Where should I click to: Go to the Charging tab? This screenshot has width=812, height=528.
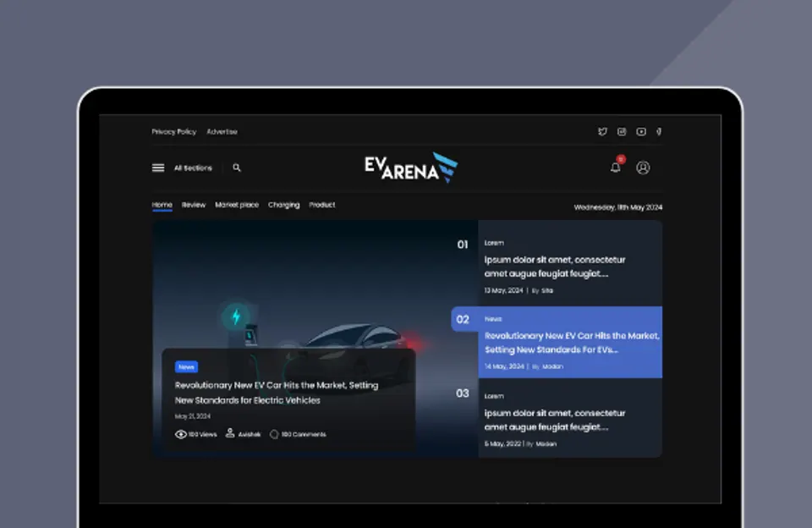pyautogui.click(x=284, y=205)
